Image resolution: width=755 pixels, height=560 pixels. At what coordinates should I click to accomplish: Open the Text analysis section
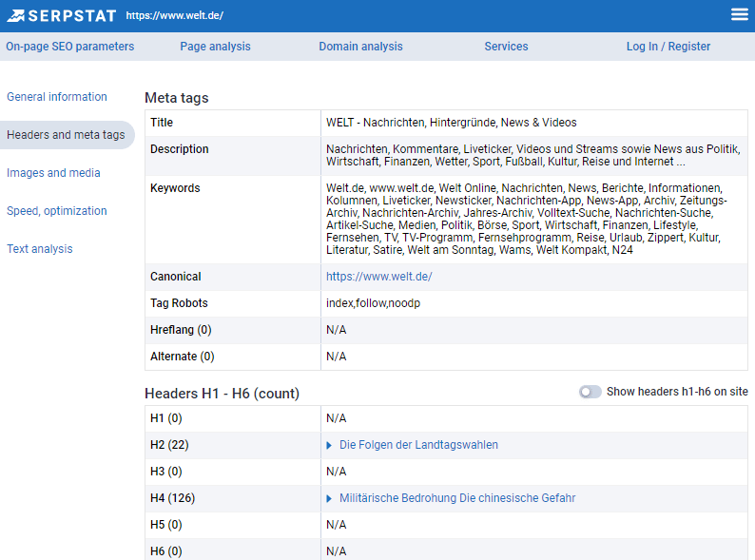(x=40, y=249)
